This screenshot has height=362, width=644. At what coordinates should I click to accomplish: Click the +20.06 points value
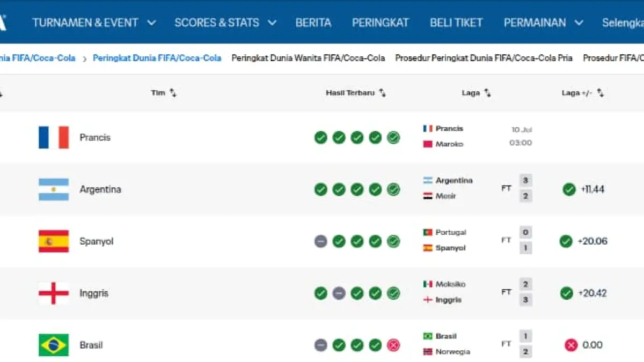click(592, 241)
